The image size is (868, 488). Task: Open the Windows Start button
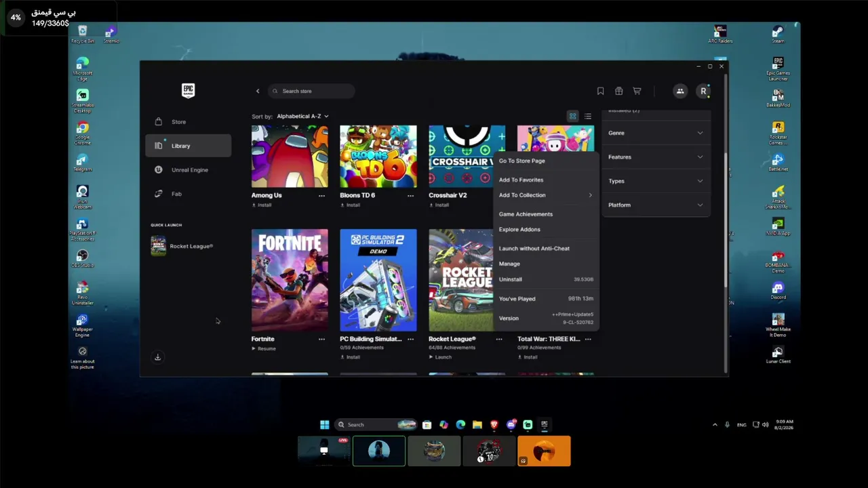tap(324, 425)
